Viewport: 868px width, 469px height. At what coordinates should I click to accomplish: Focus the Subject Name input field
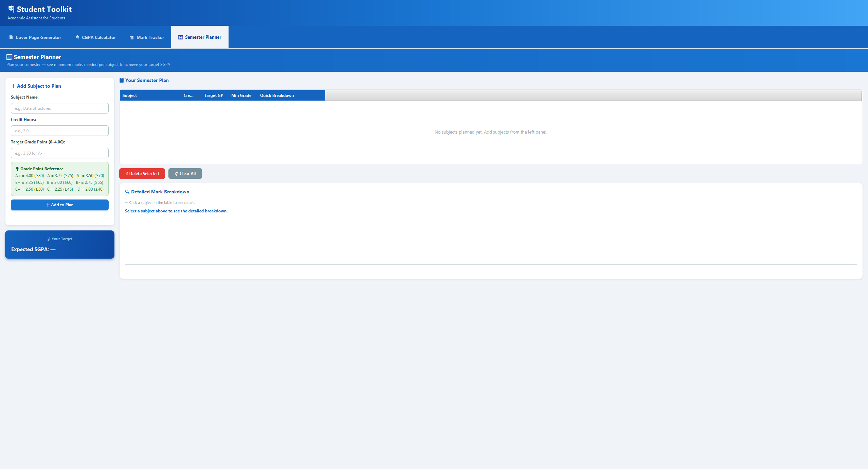[x=60, y=108]
